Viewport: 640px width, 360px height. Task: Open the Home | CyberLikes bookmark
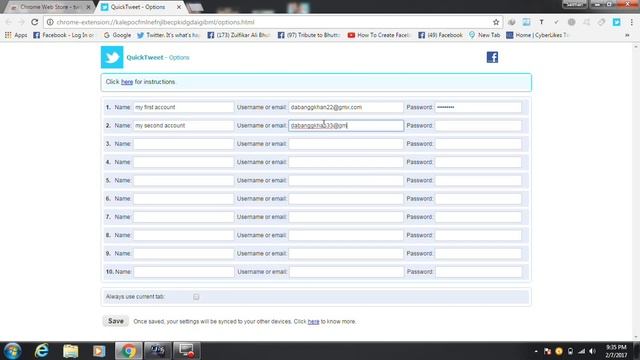coord(537,35)
